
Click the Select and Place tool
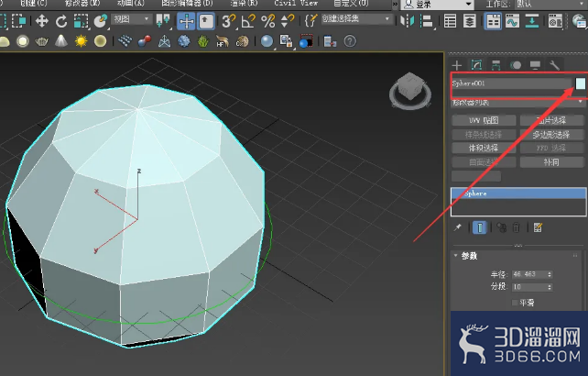100,21
